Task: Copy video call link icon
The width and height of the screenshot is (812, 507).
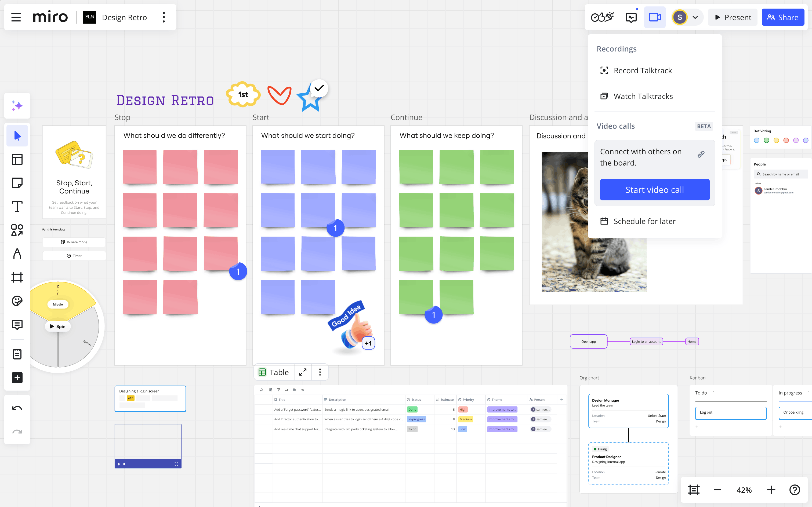Action: 701,154
